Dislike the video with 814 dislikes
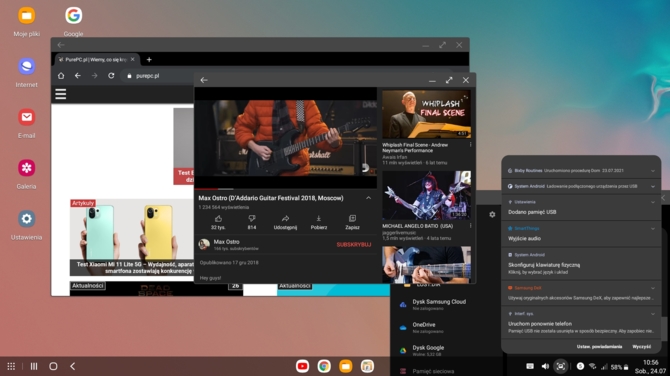The image size is (670, 376). [252, 222]
